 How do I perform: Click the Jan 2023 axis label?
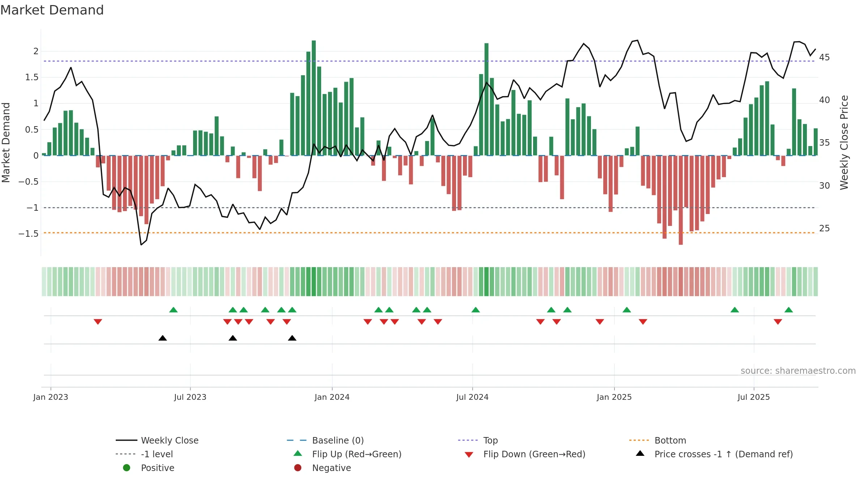tap(51, 397)
